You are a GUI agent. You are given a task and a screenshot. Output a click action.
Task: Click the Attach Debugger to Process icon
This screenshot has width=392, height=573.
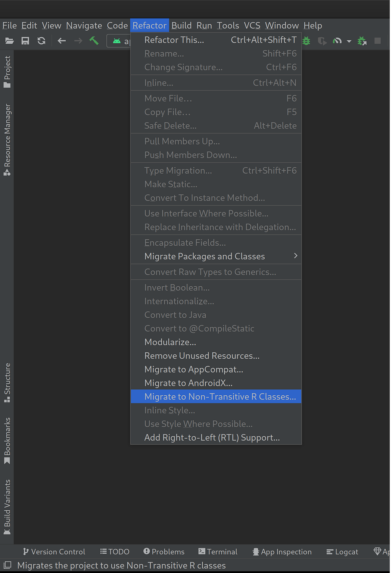[361, 41]
